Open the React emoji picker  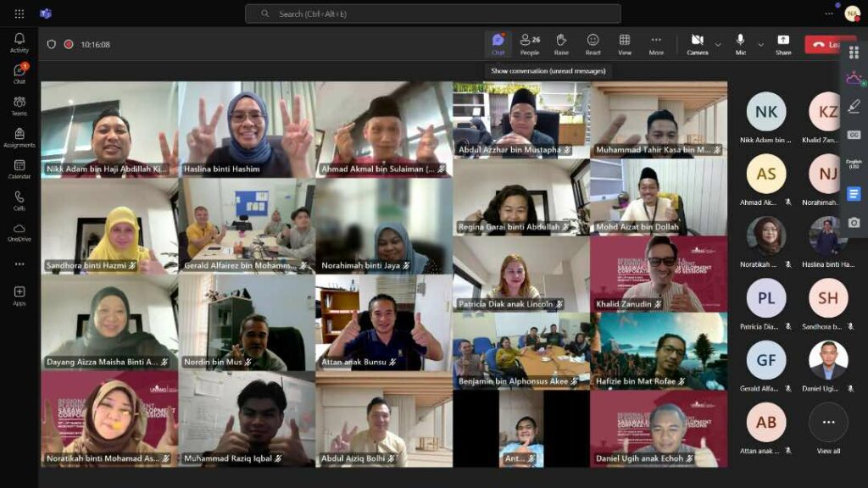(x=593, y=43)
